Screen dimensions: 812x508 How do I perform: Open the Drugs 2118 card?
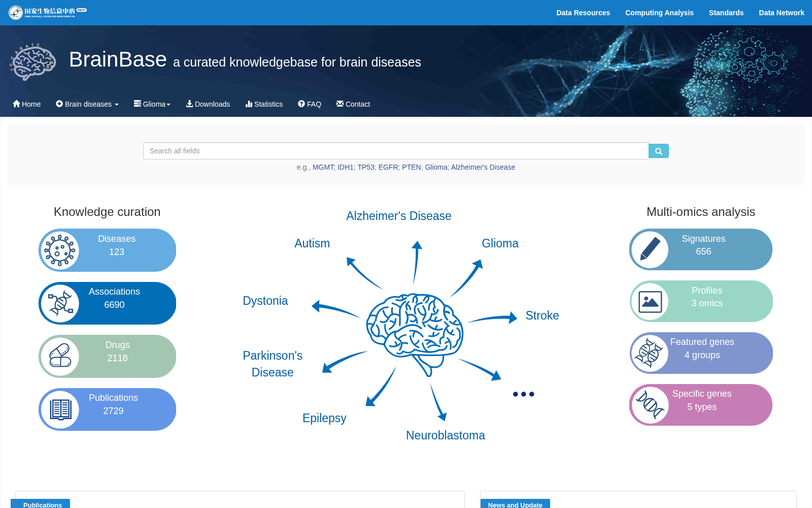[x=108, y=356]
